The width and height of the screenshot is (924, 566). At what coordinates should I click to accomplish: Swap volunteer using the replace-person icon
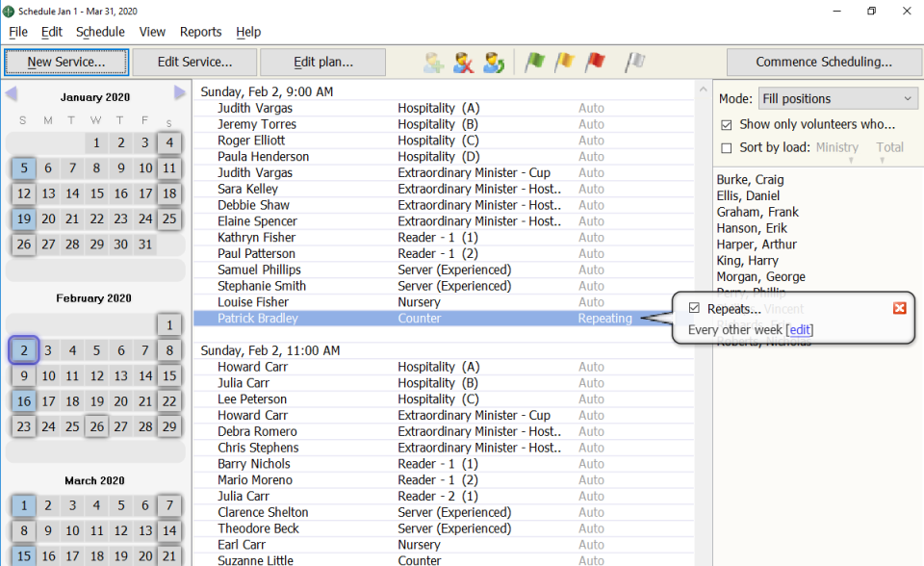click(494, 62)
